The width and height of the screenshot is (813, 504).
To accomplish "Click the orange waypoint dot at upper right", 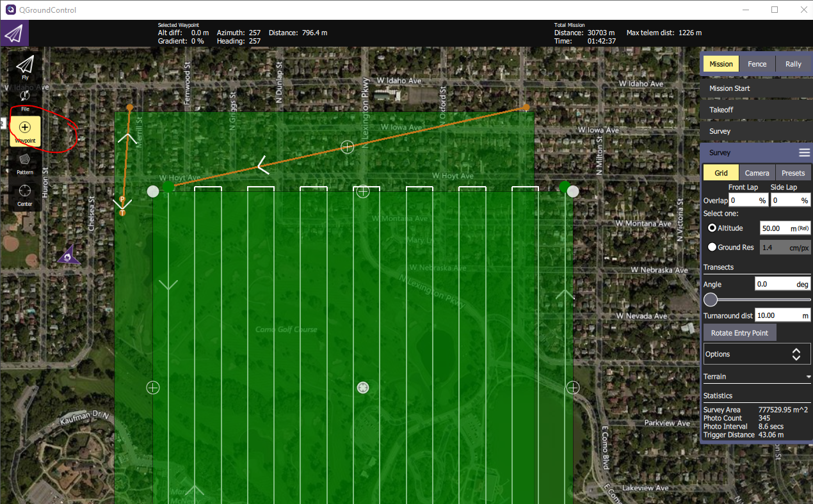I will coord(526,107).
